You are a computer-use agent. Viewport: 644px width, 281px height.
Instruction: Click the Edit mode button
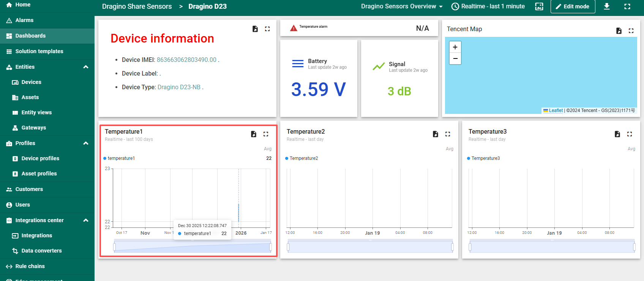point(573,6)
